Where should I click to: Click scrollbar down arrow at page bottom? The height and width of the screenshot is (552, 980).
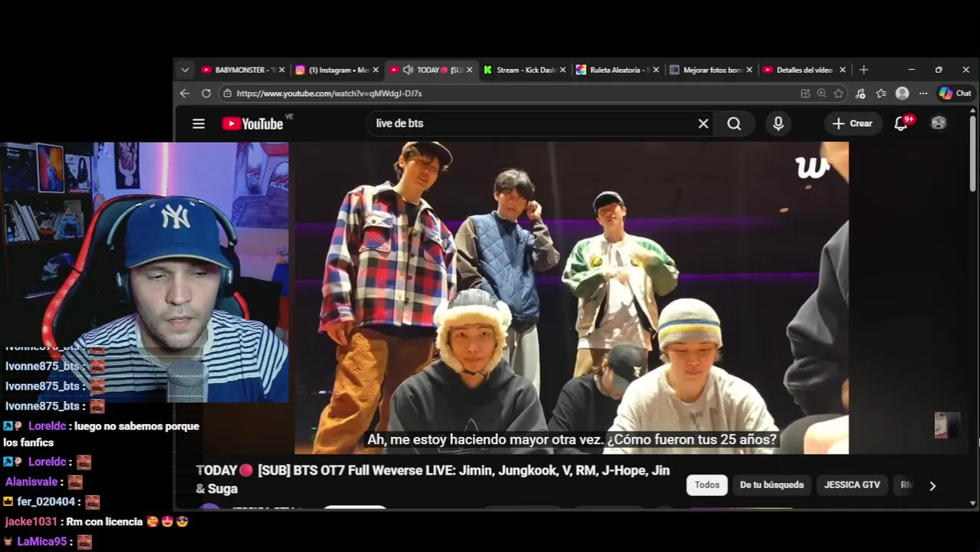[972, 503]
